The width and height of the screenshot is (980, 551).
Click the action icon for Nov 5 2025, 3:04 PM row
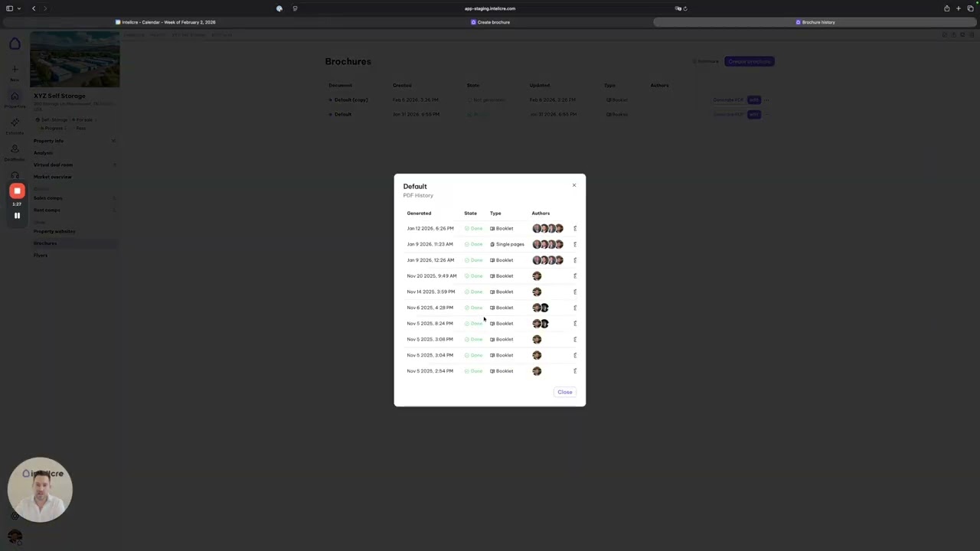click(x=575, y=355)
